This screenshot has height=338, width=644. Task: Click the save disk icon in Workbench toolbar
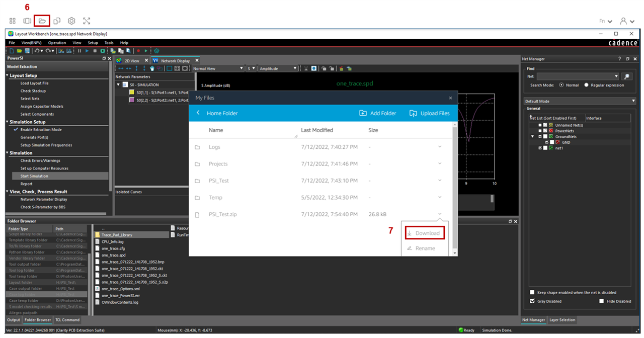click(x=27, y=51)
